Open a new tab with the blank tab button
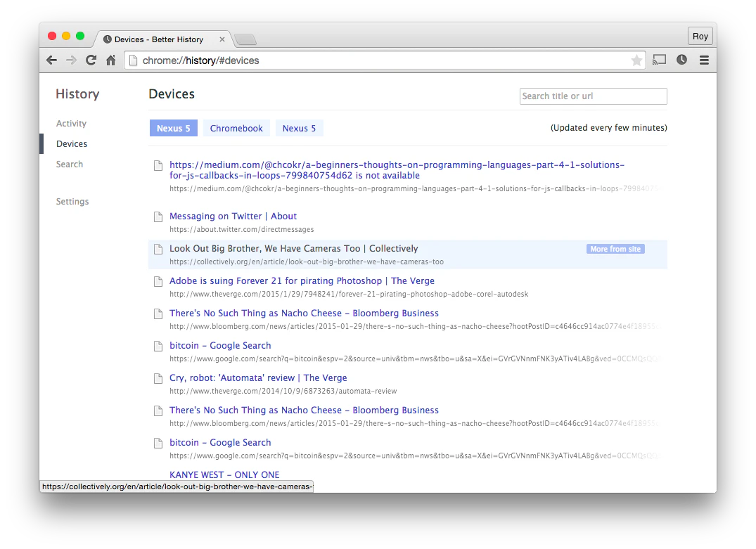 [246, 39]
